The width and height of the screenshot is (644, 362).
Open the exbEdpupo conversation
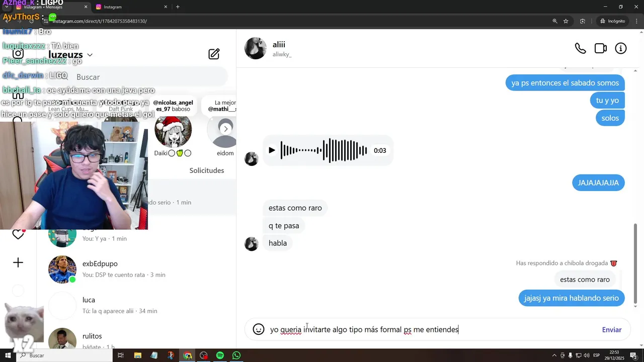[x=136, y=269]
